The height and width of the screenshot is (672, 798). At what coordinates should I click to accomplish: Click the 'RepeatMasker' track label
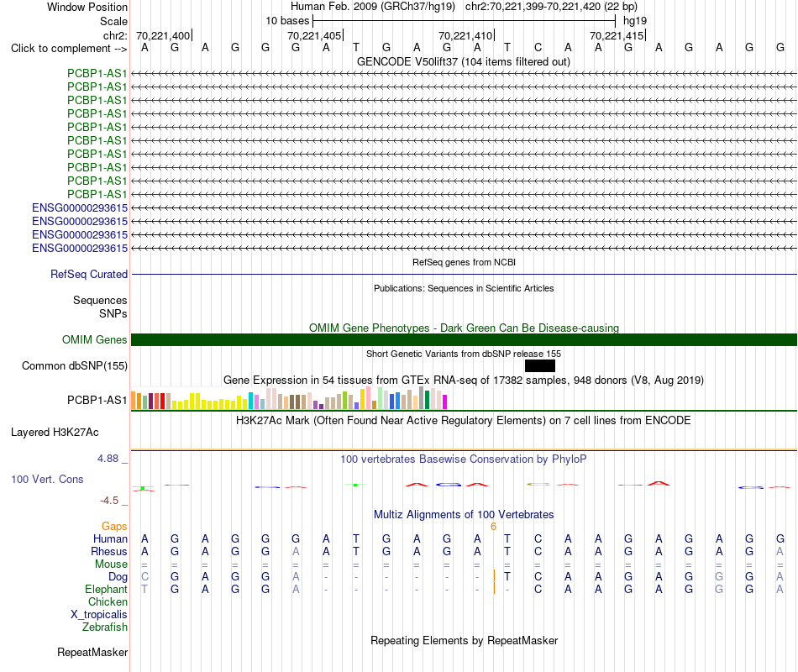[x=92, y=652]
